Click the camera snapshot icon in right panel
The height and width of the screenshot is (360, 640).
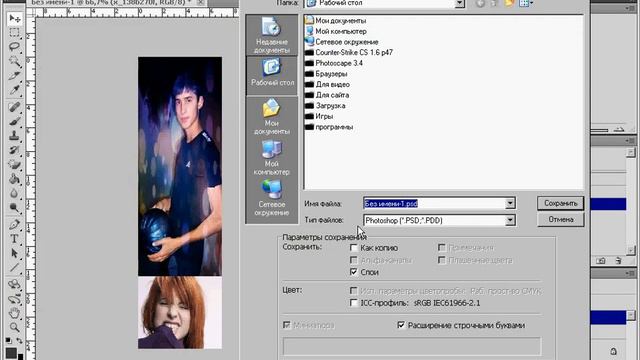click(x=601, y=260)
